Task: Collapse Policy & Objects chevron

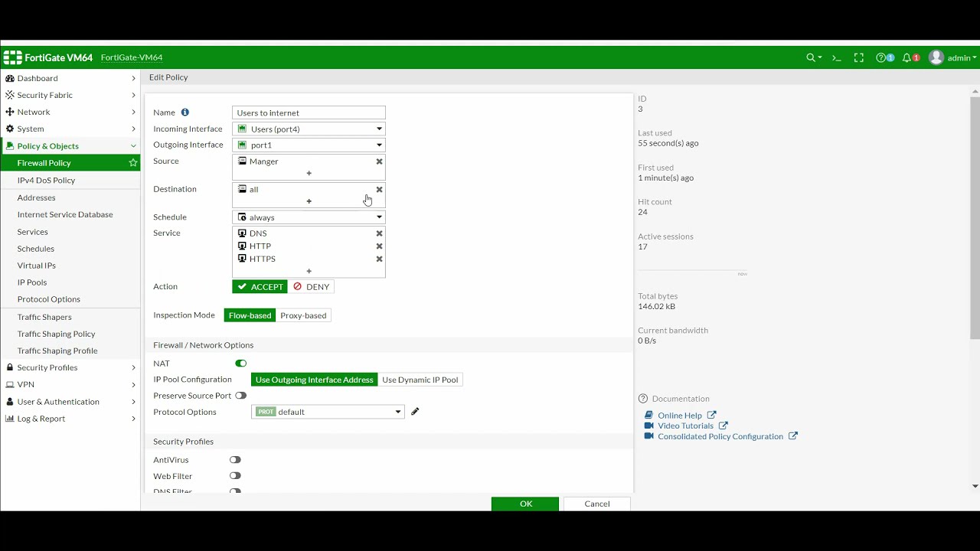Action: pos(133,146)
